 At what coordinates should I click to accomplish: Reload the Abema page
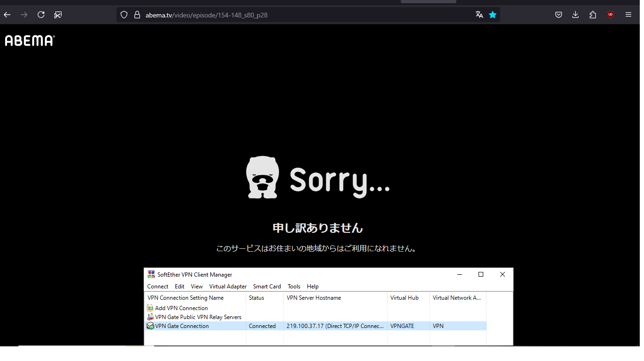tap(41, 15)
